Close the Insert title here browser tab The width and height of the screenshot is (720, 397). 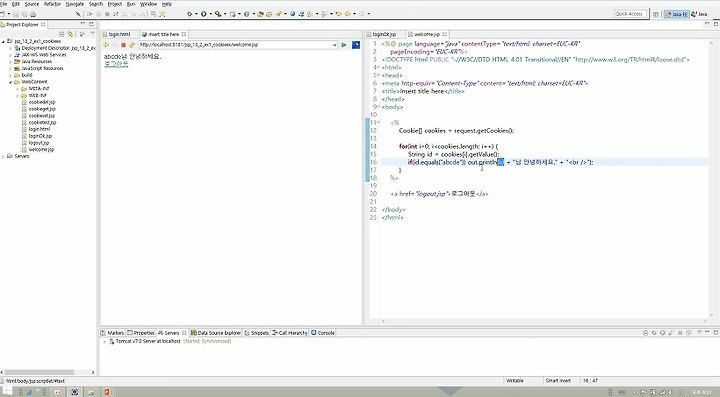[x=184, y=34]
